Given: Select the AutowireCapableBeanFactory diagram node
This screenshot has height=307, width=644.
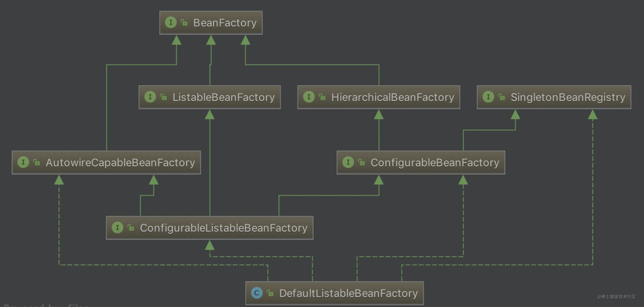Looking at the screenshot, I should (x=120, y=163).
